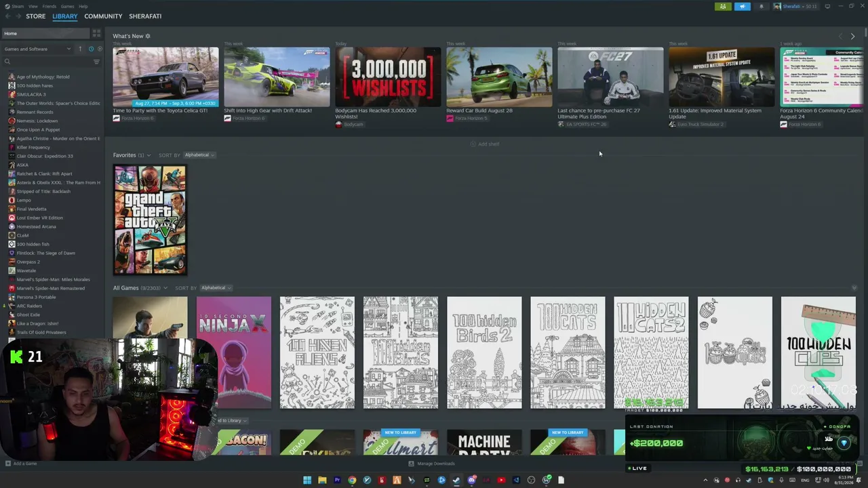Open File Explorer from taskbar

pos(322,480)
